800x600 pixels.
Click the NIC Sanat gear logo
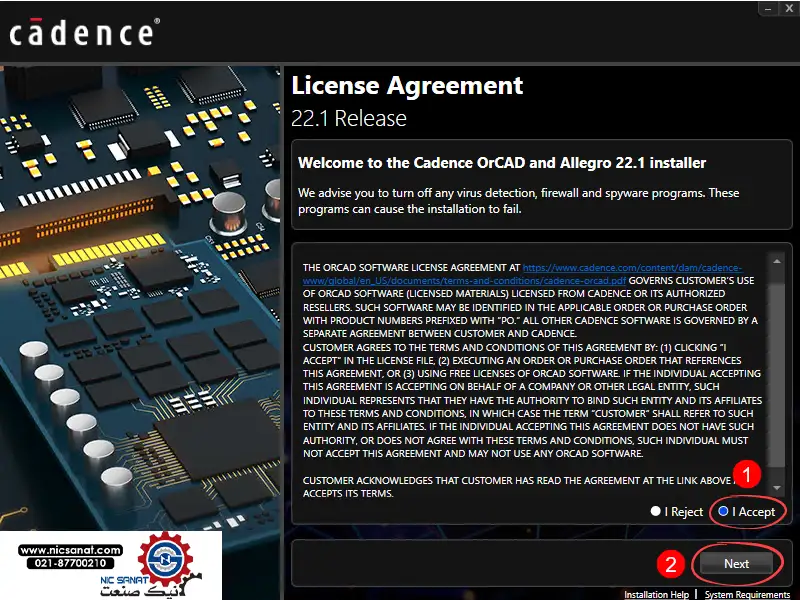click(x=167, y=562)
